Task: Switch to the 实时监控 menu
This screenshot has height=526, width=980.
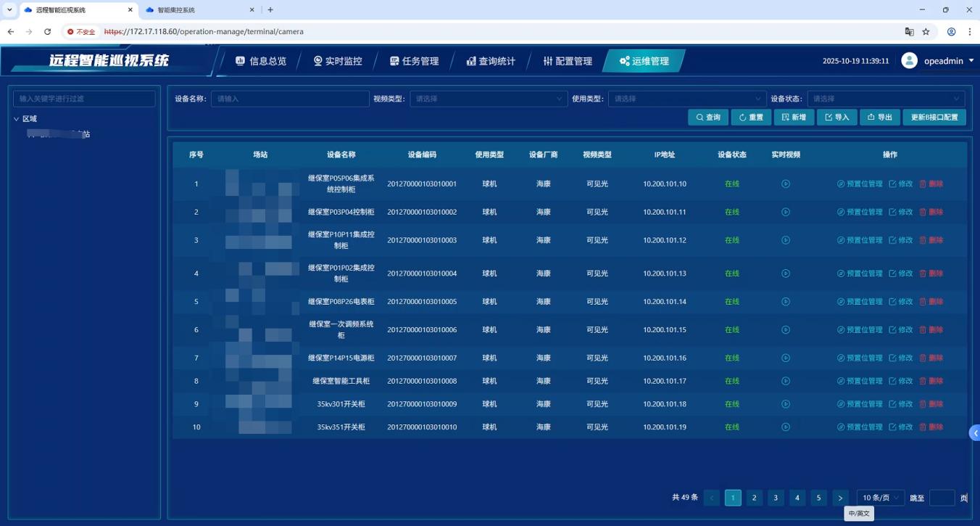Action: coord(338,61)
